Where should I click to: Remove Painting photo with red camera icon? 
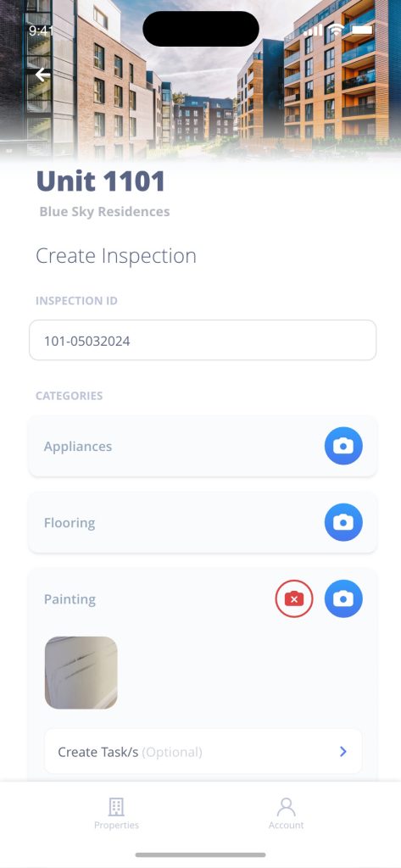coord(294,598)
